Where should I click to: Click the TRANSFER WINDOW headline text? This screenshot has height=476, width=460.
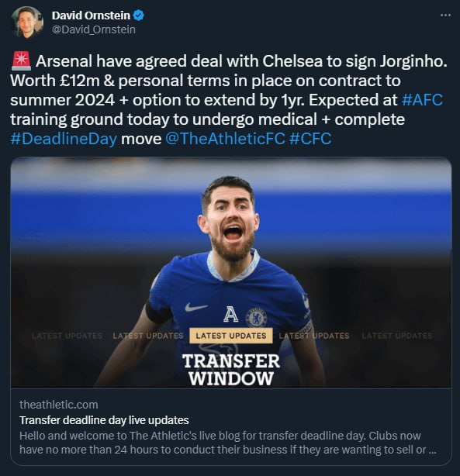[231, 370]
